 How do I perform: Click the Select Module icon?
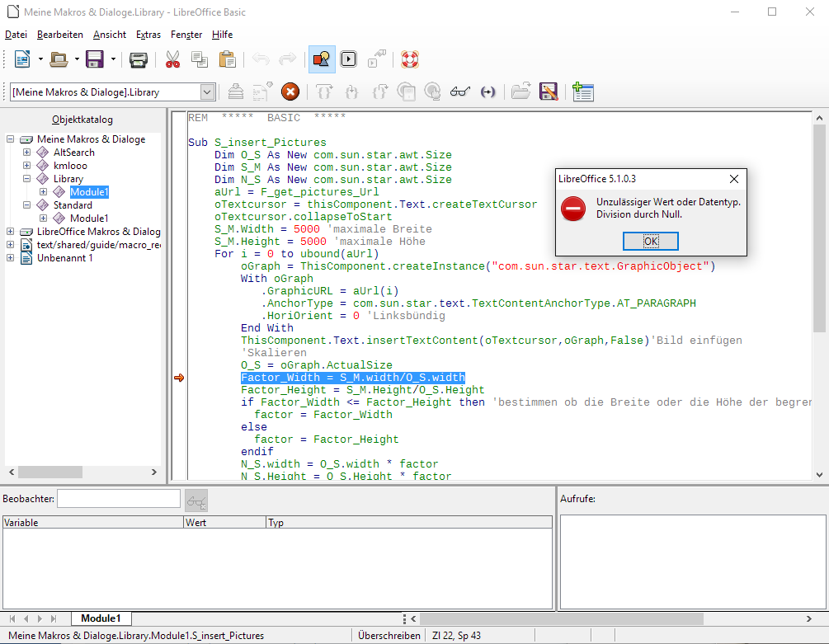pos(377,59)
